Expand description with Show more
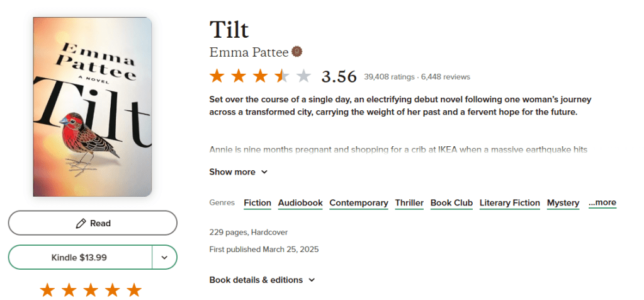The height and width of the screenshot is (300, 644). pos(238,172)
